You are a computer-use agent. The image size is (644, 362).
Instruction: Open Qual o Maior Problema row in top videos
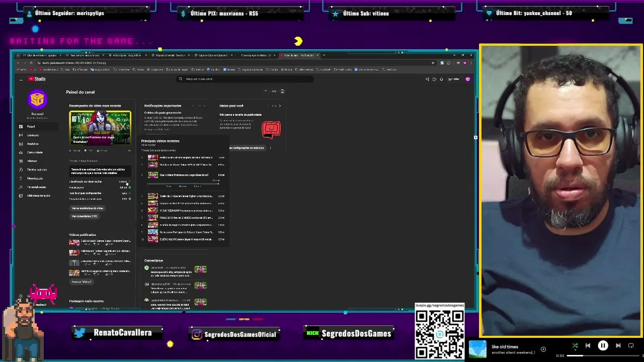(183, 175)
